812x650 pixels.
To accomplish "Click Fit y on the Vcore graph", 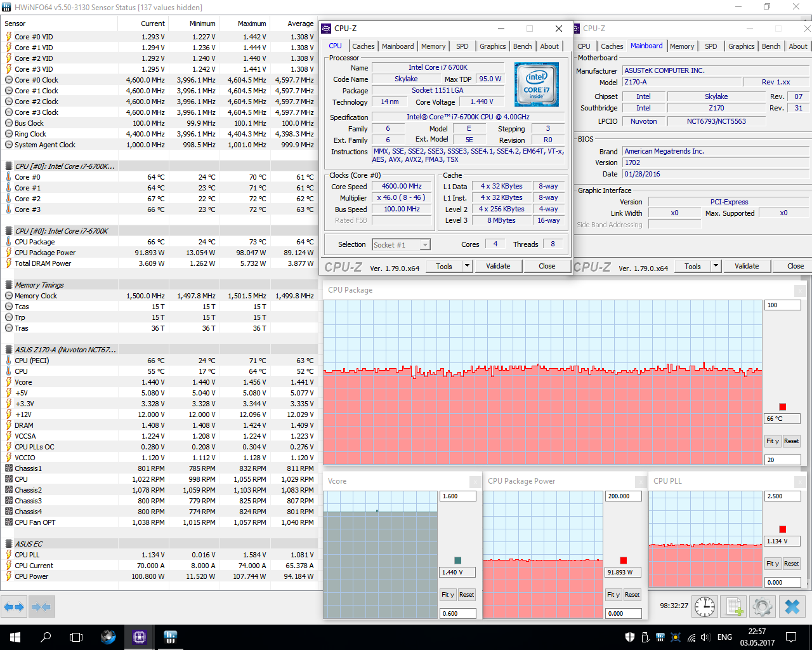I will point(448,595).
